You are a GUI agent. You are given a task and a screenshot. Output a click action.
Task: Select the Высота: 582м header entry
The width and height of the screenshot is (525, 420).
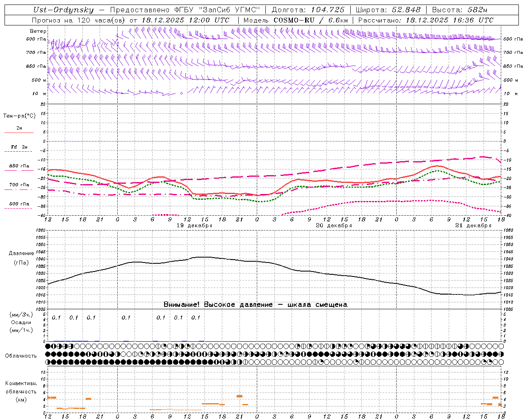(460, 10)
